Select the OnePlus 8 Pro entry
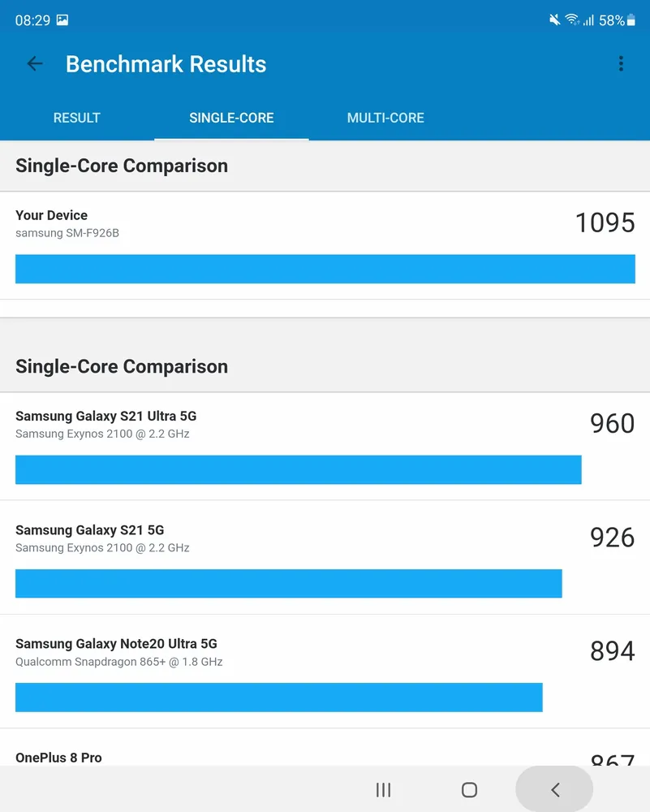The image size is (650, 812). [x=325, y=747]
